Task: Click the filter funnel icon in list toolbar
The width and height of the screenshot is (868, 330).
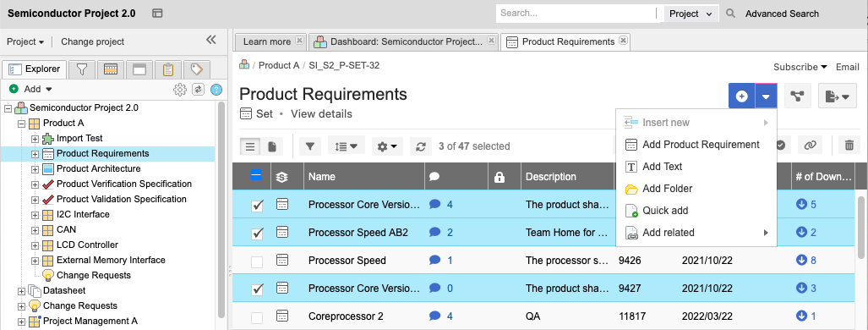Action: point(310,146)
